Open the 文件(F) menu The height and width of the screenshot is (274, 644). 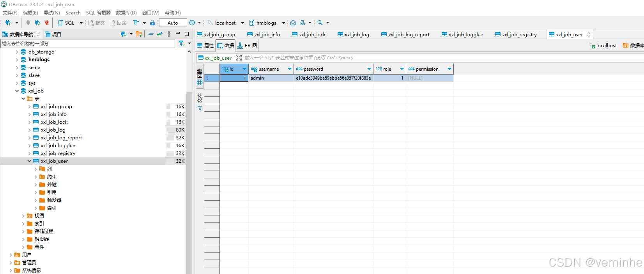point(10,12)
